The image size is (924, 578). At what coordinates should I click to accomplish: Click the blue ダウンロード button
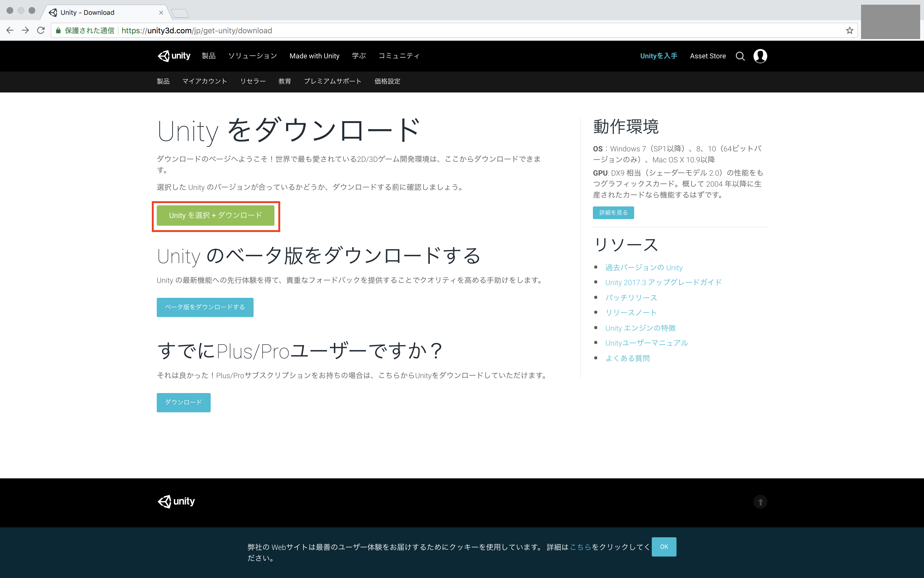[183, 402]
